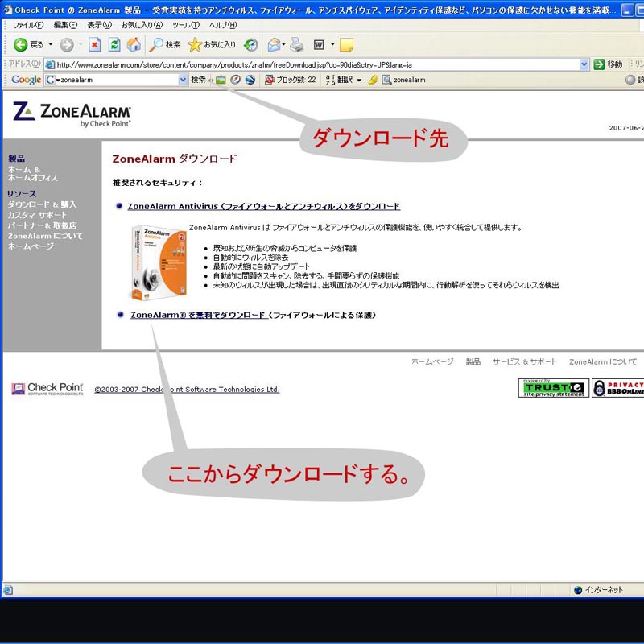Click into the address bar URL field
Viewport: 644px width, 644px height.
point(316,64)
